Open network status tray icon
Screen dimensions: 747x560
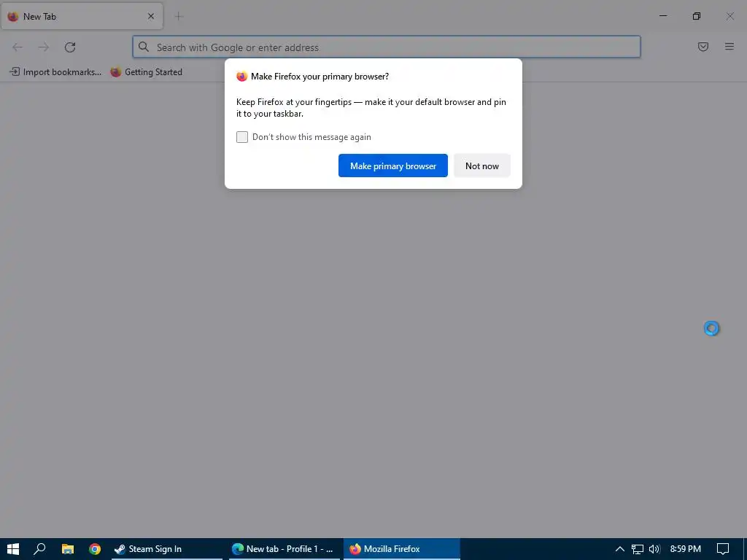click(x=638, y=549)
